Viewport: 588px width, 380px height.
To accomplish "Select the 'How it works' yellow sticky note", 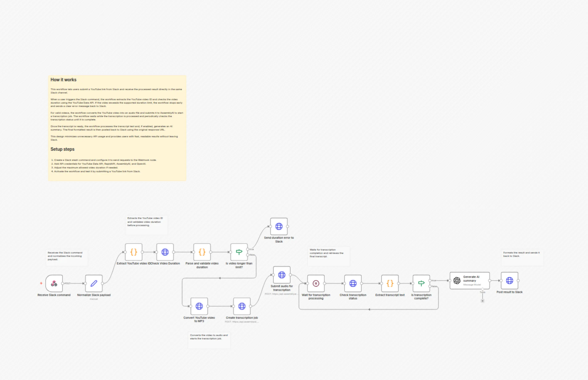I will 117,128.
